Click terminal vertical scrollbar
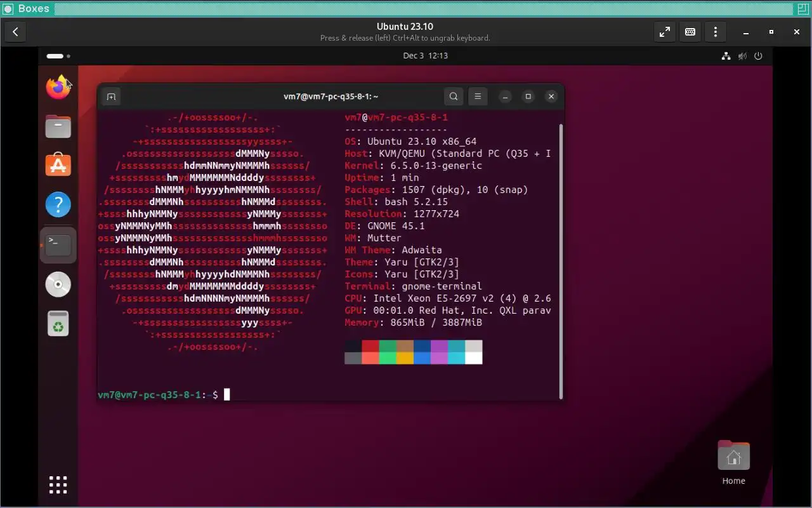812x508 pixels. (x=561, y=260)
